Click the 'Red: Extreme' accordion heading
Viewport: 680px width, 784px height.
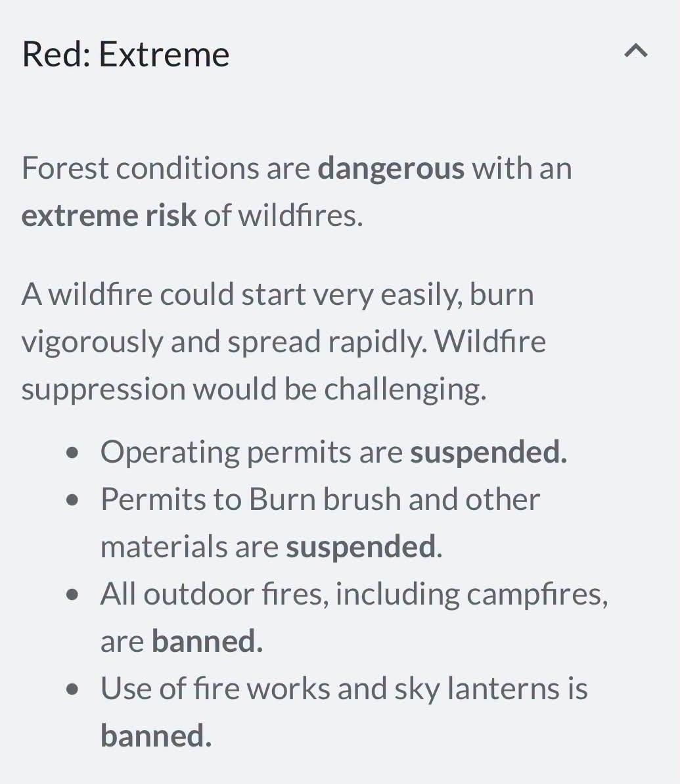[x=125, y=54]
